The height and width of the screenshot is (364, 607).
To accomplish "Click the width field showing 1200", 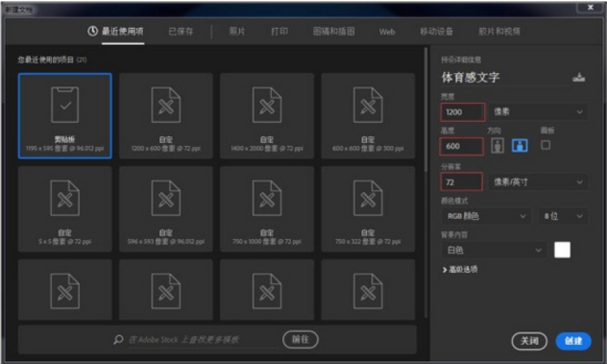I will pos(463,112).
